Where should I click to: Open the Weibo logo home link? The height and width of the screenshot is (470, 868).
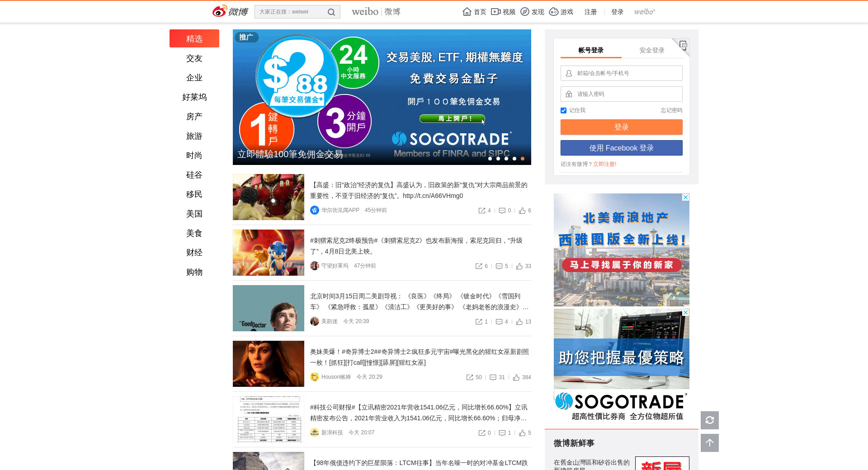tap(230, 11)
